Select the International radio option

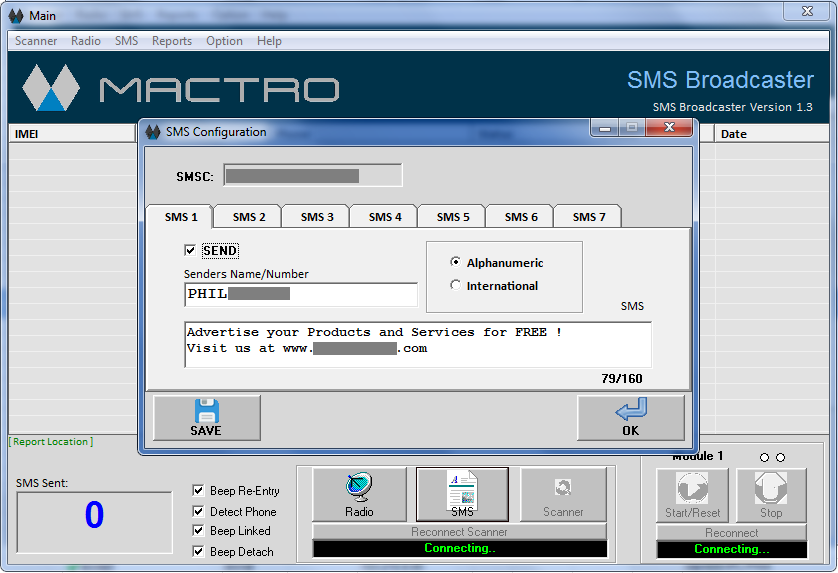point(456,286)
